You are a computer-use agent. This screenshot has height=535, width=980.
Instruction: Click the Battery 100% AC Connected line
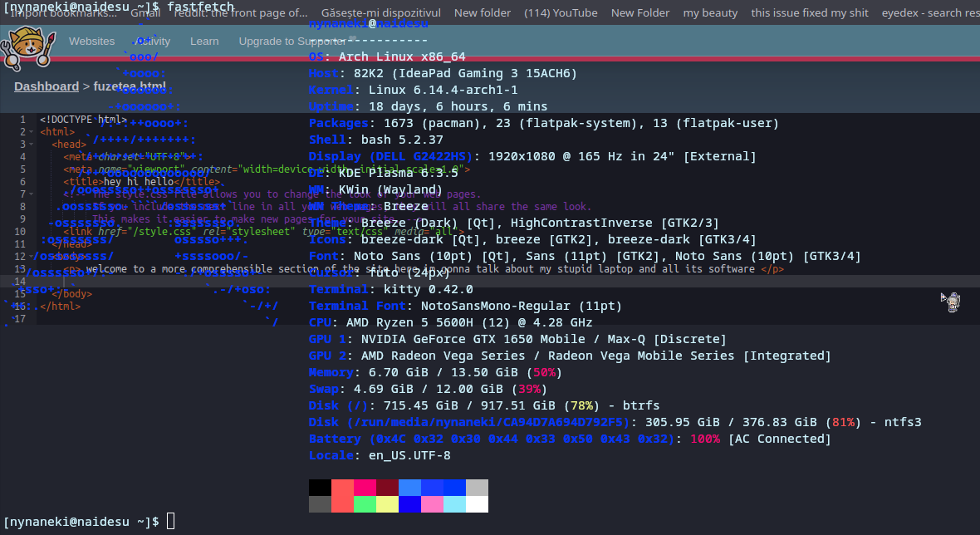[x=570, y=439]
